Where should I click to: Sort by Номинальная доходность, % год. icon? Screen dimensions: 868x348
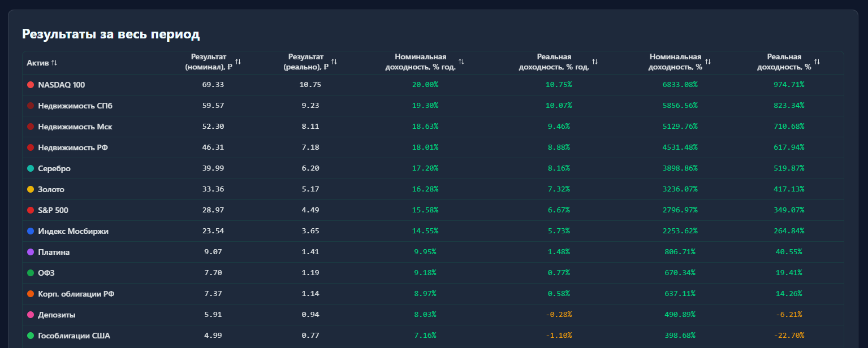point(461,62)
